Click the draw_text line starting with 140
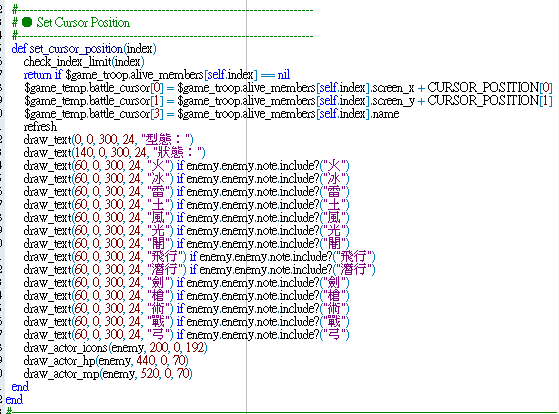 tap(114, 153)
